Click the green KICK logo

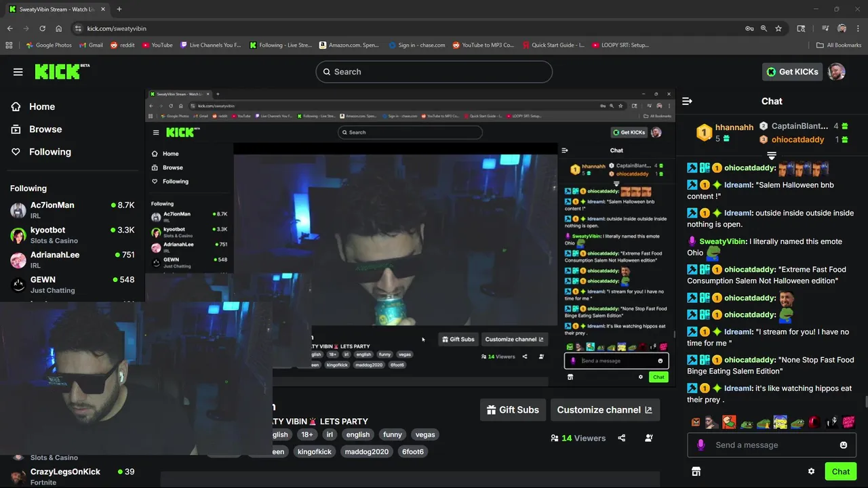click(x=62, y=71)
